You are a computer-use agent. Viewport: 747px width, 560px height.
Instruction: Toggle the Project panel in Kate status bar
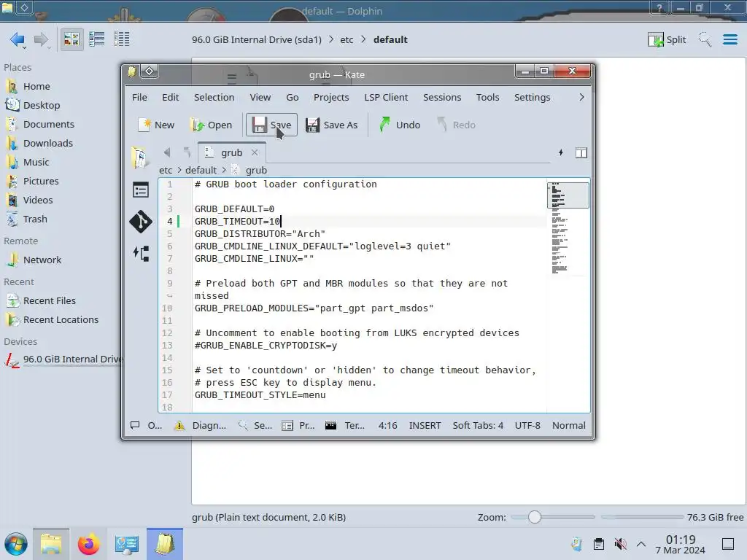[298, 425]
